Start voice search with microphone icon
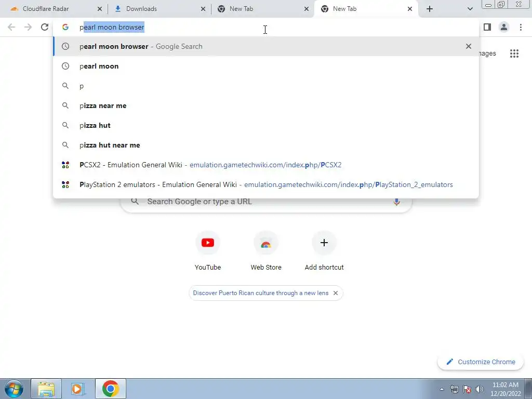This screenshot has height=399, width=532. pos(396,202)
